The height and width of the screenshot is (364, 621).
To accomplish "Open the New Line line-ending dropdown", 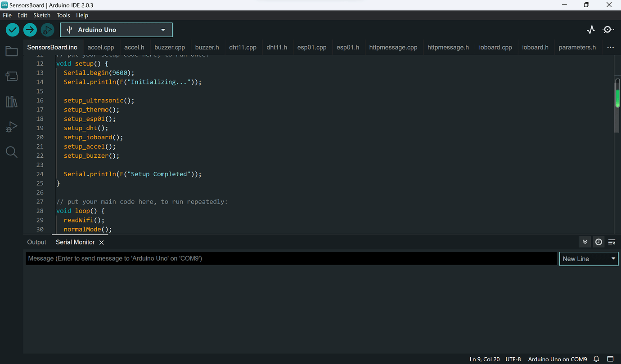I will [589, 258].
